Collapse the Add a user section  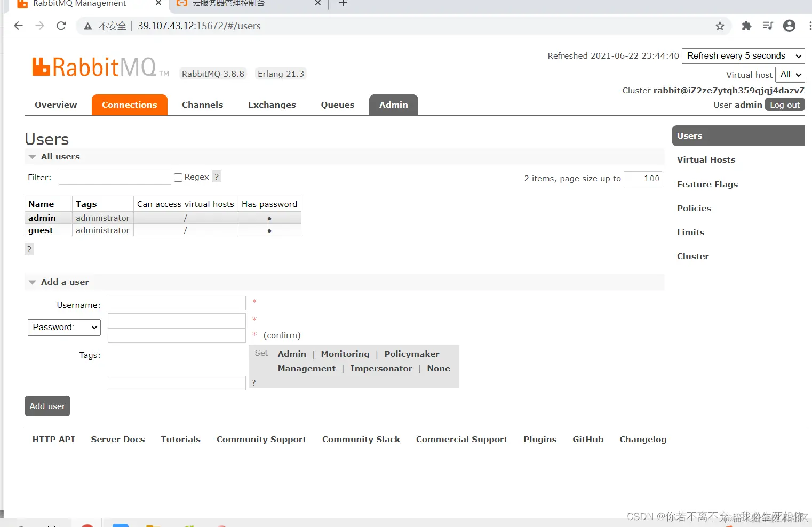(x=65, y=282)
